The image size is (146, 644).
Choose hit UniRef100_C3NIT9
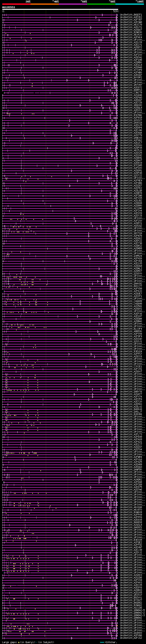131,93
